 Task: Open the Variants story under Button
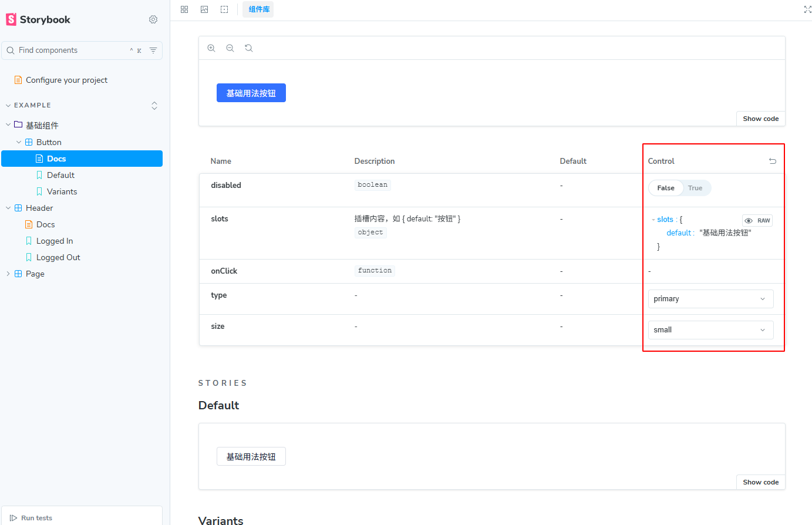click(62, 191)
